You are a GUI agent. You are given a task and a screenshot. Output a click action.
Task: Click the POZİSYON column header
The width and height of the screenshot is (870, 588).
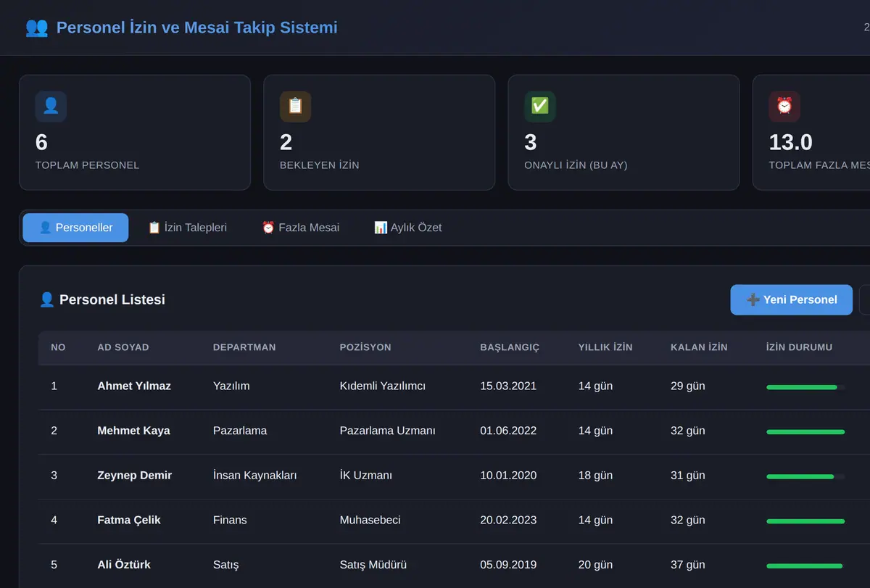(365, 347)
